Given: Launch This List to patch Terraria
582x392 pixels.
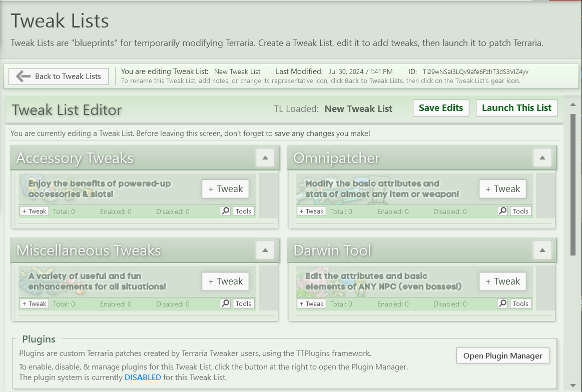Looking at the screenshot, I should [x=516, y=108].
